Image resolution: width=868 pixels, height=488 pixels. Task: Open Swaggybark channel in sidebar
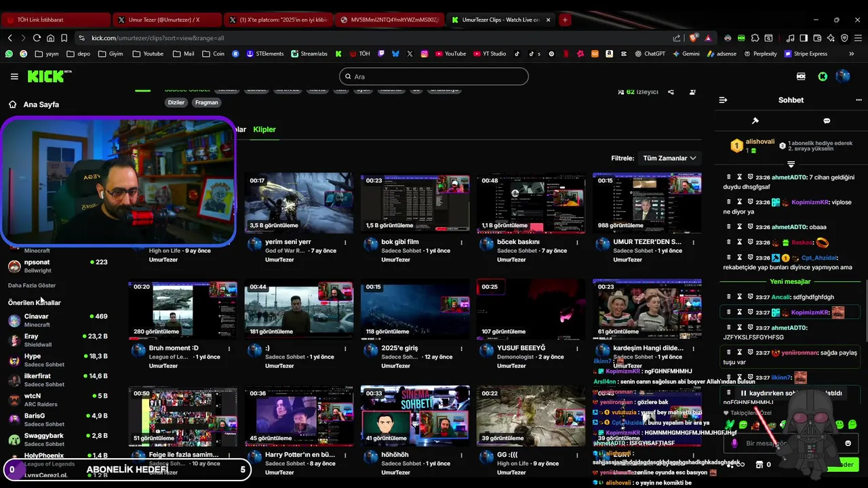tap(58, 439)
